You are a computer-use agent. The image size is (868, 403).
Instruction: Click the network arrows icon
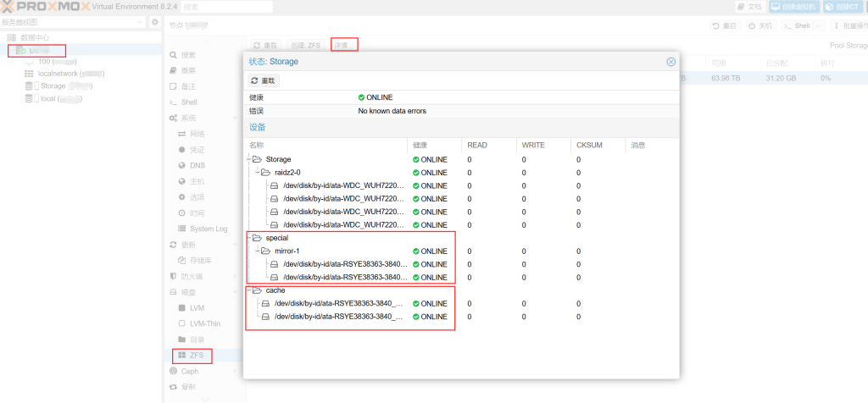click(x=181, y=134)
